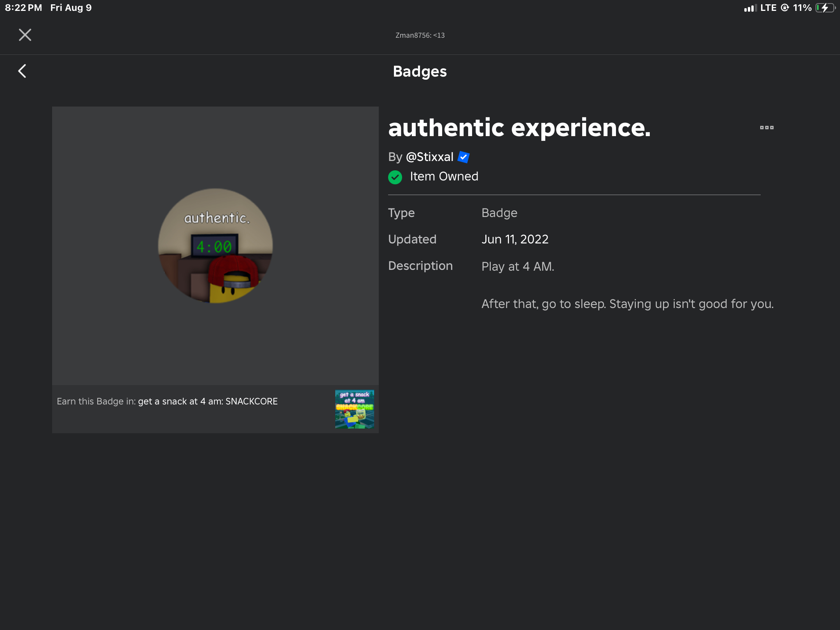This screenshot has height=630, width=840.
Task: Tap the circular authentic badge image
Action: click(x=215, y=246)
